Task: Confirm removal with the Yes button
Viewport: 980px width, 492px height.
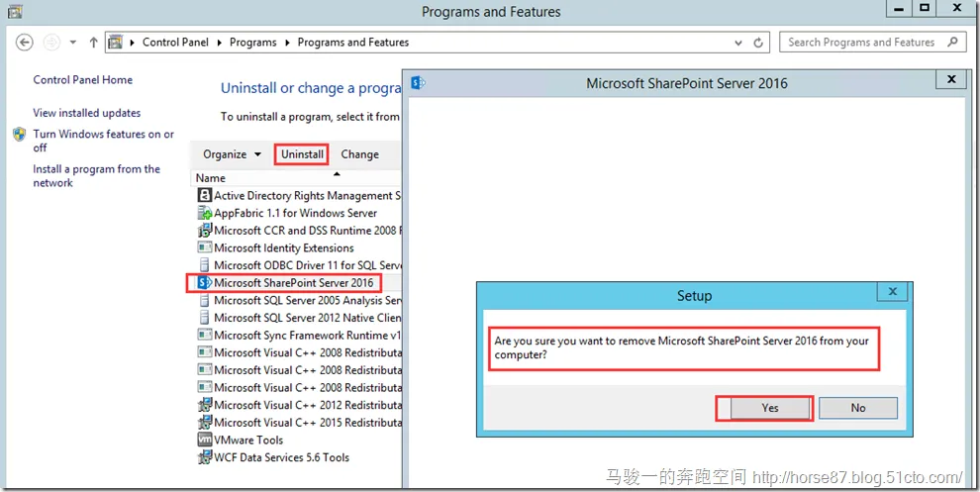Action: click(770, 408)
